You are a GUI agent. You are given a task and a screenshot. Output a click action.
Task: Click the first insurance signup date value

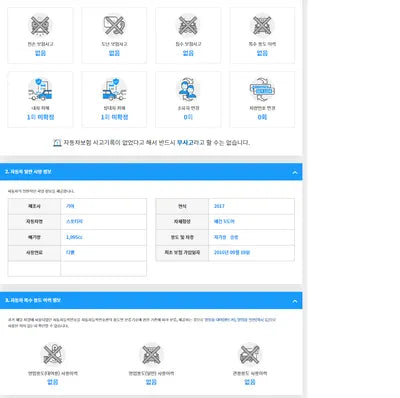(232, 253)
